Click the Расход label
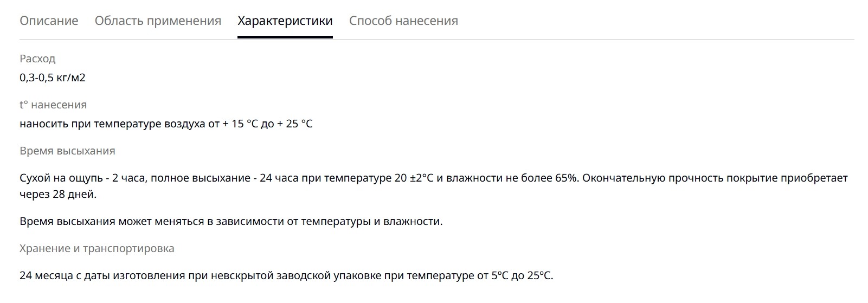 37,59
